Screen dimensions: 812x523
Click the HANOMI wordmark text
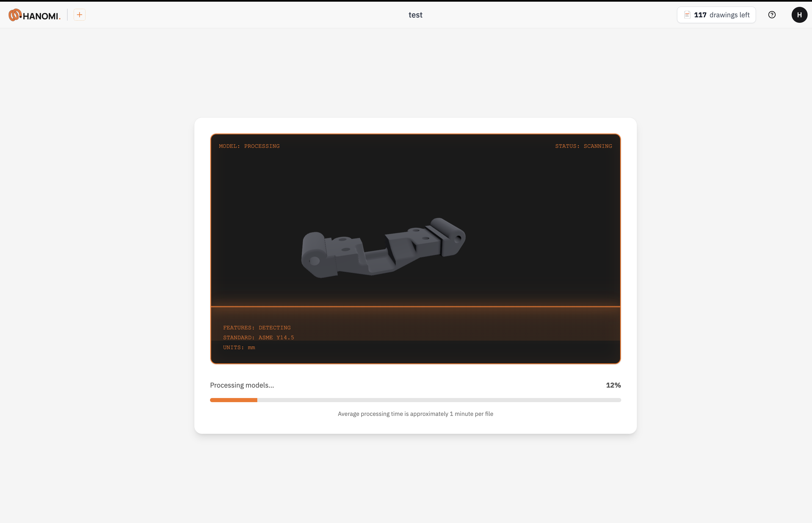[x=41, y=16]
